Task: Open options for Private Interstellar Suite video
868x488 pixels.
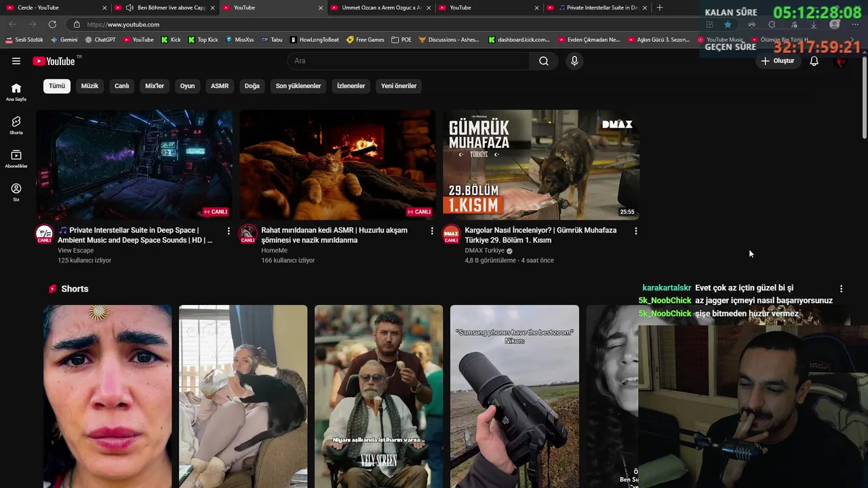Action: (229, 231)
